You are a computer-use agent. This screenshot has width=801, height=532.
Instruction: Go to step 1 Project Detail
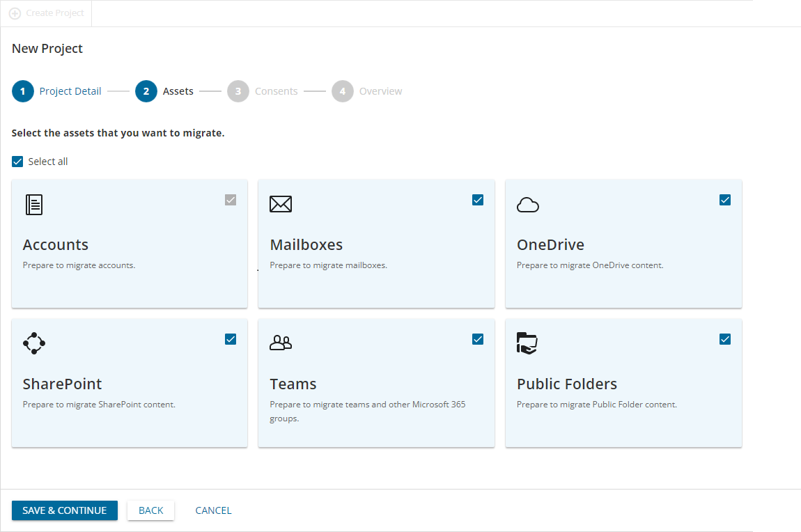point(70,91)
